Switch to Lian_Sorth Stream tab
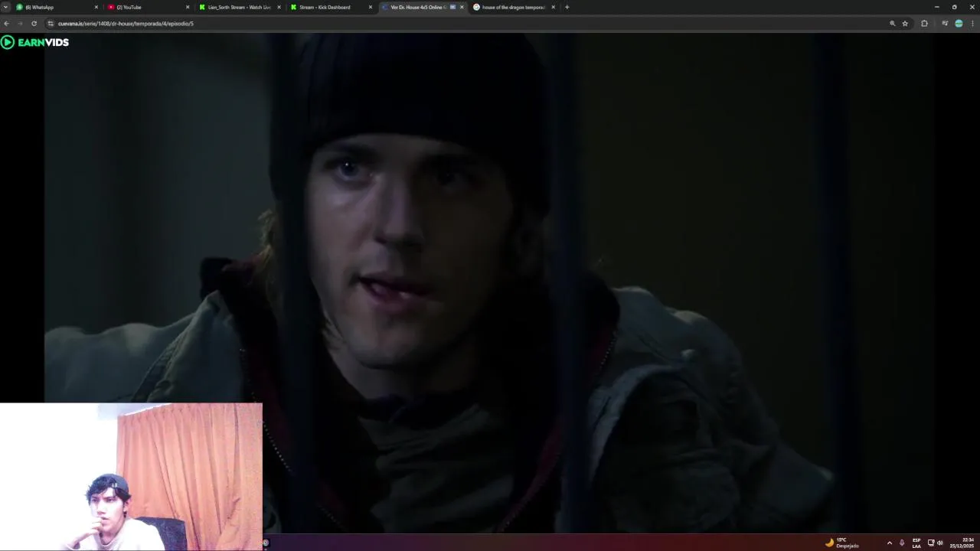The width and height of the screenshot is (980, 551). coord(240,7)
